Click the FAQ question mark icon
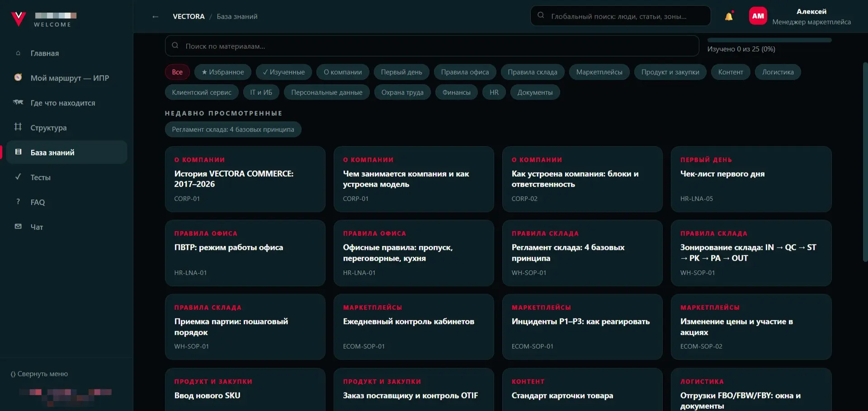 [x=18, y=202]
